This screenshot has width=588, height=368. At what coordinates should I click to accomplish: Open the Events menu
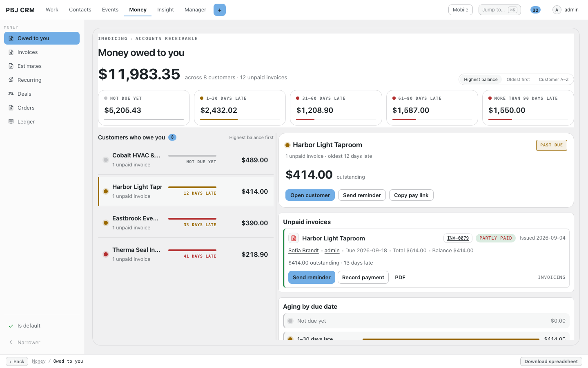pos(110,10)
